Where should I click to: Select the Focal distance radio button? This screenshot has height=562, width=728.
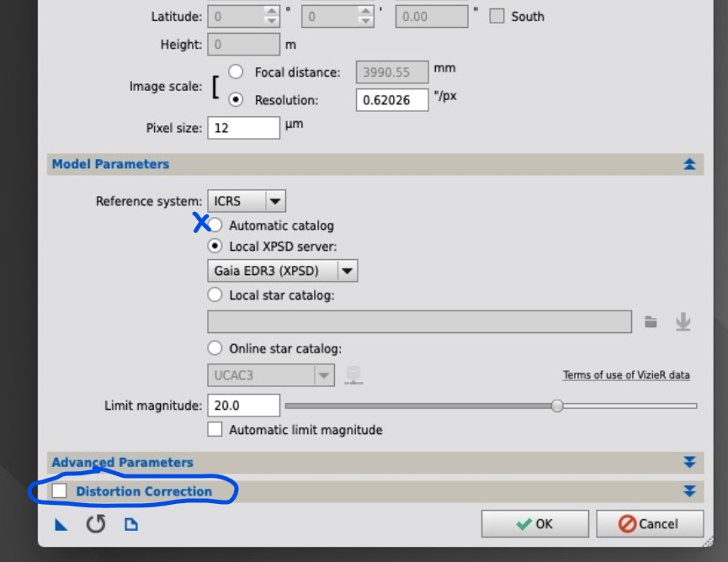tap(236, 72)
